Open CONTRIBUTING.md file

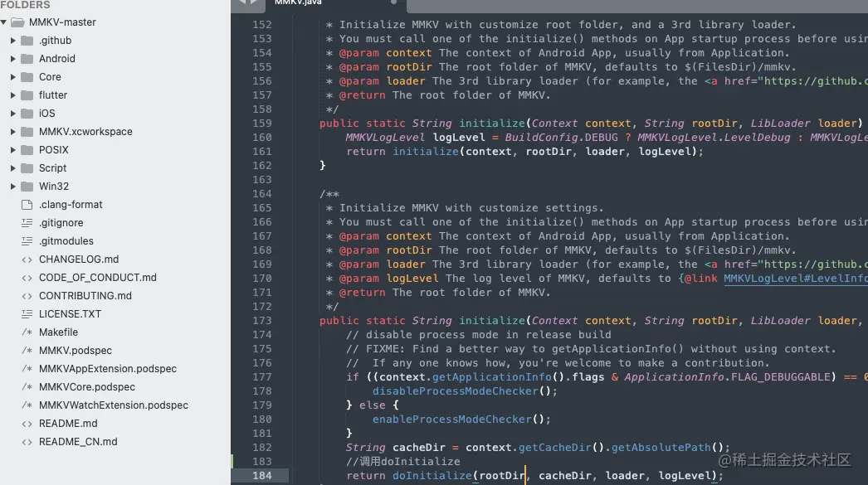click(85, 296)
